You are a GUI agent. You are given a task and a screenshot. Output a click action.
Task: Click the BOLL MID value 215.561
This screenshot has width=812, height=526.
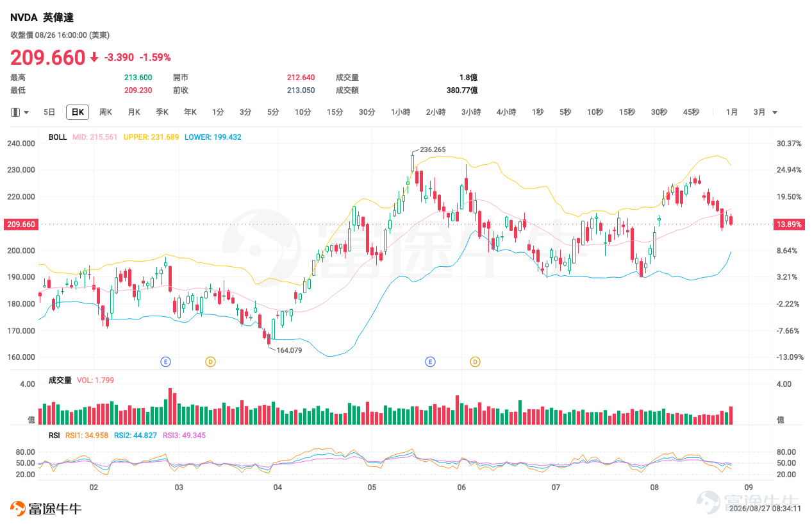[x=95, y=137]
